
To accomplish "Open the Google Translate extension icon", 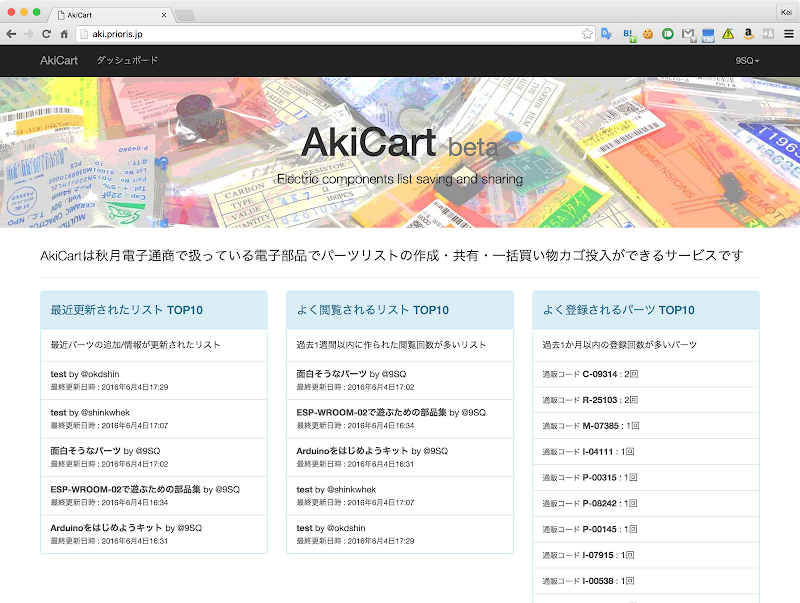I will tap(606, 34).
